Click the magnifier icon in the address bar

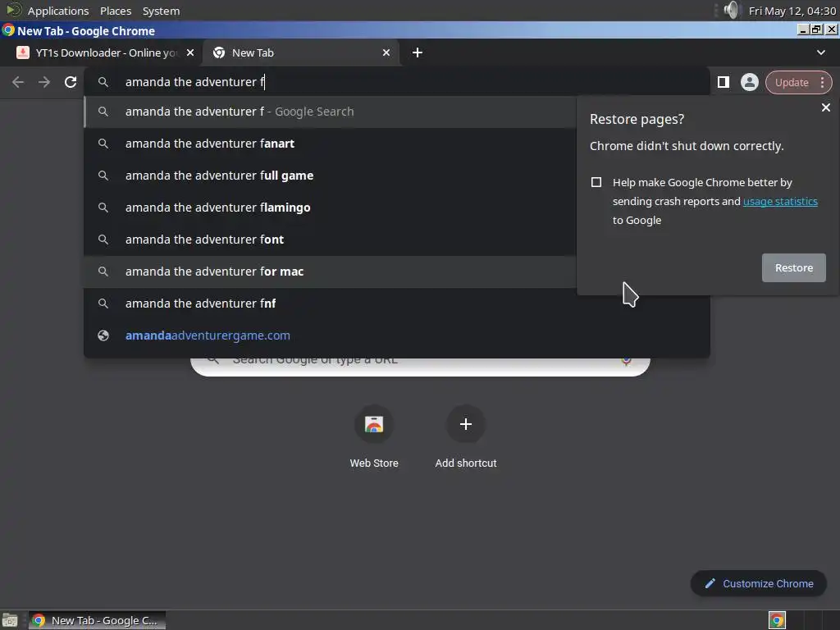(103, 82)
